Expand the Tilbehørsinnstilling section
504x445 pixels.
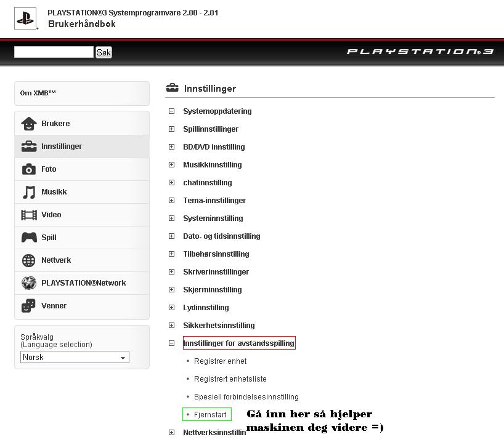pos(172,254)
